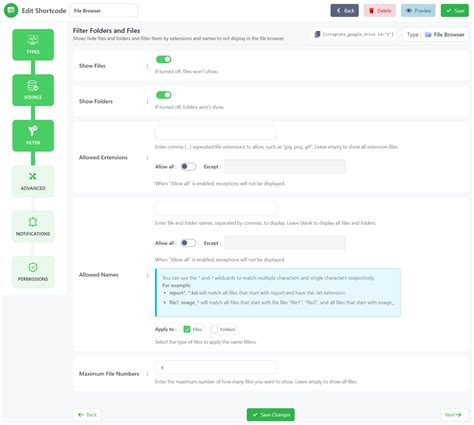Disable the Show Folders switch
The image size is (474, 425).
click(x=164, y=95)
